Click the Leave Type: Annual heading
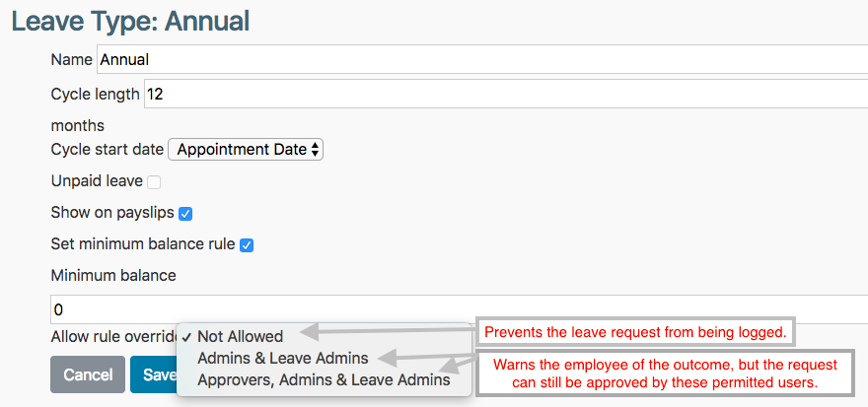 130,20
